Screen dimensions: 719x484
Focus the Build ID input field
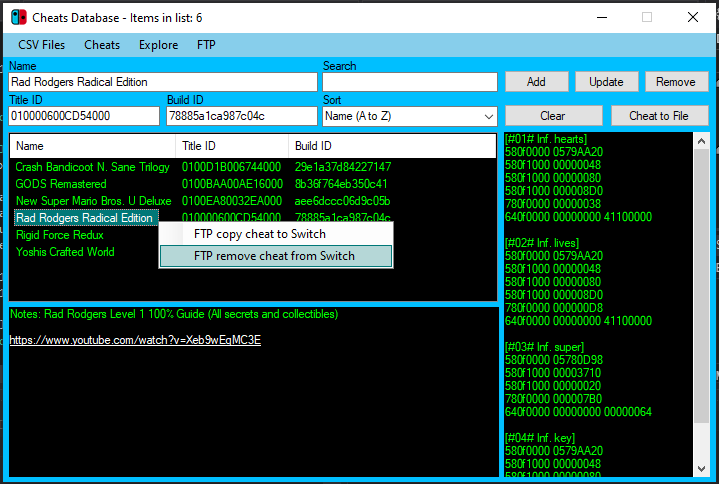tap(242, 116)
